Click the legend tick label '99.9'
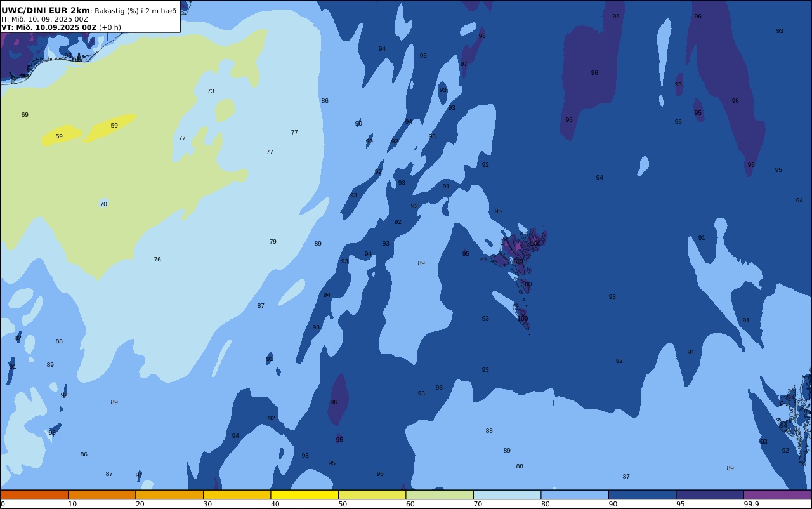 coord(751,504)
